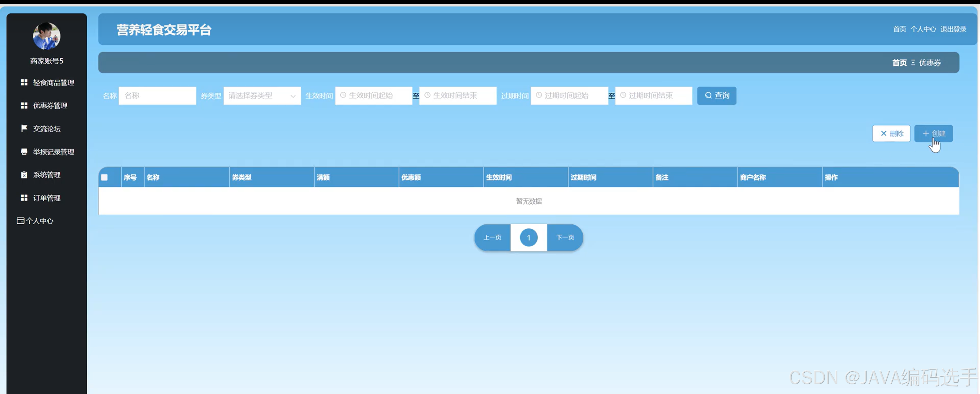Open the 生效时间起始 date picker
The image size is (980, 394).
pos(374,96)
